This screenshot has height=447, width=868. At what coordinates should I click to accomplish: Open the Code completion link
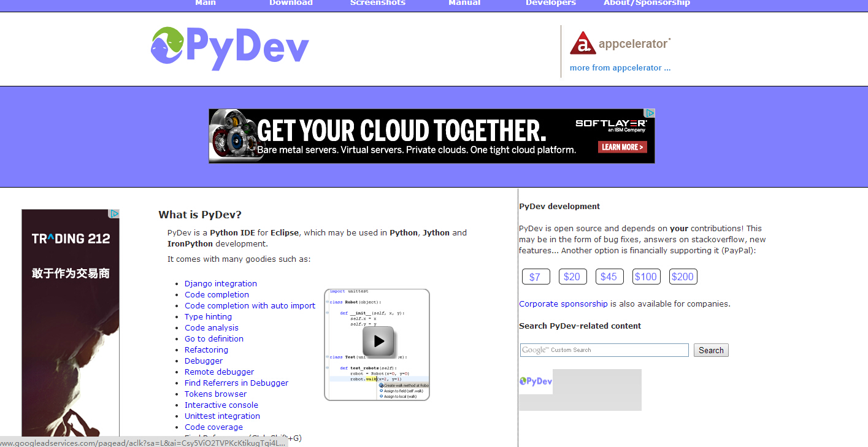[217, 294]
